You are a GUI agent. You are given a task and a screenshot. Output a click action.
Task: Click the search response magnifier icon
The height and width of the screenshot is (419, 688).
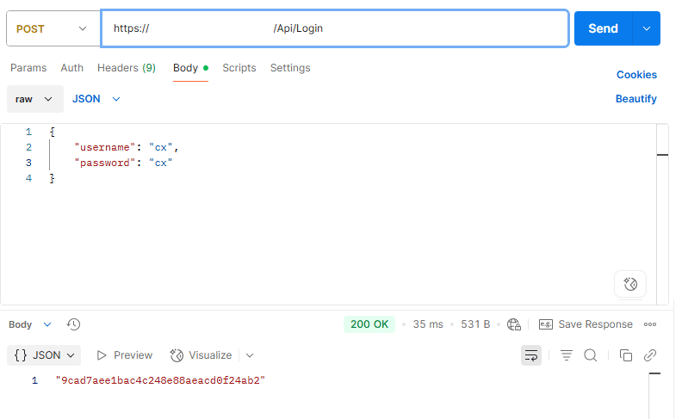[x=591, y=355]
